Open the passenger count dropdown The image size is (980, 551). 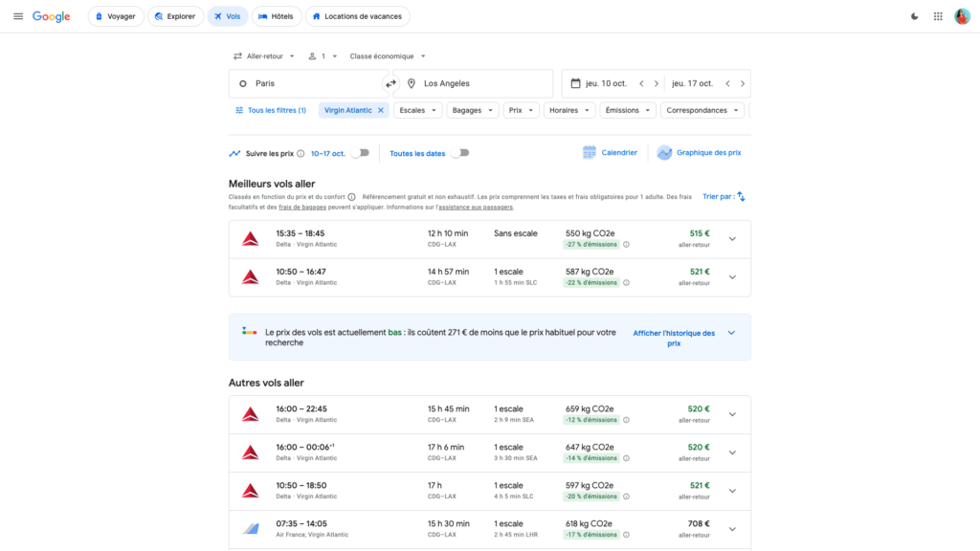tap(323, 56)
